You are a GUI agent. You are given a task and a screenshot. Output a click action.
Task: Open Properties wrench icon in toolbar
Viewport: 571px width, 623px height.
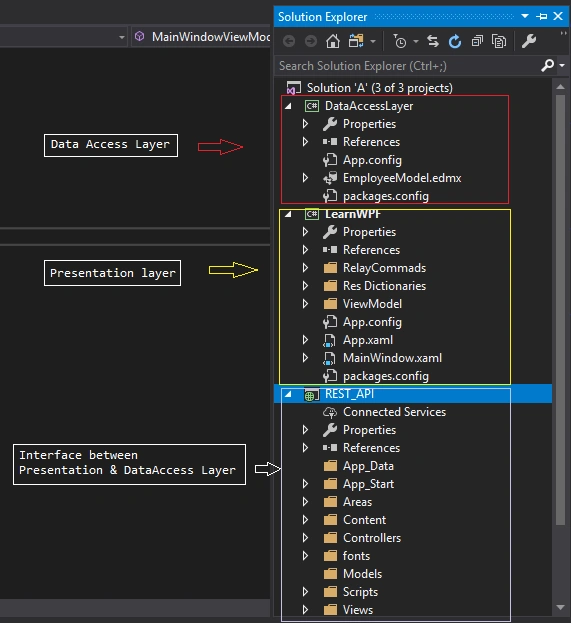[x=528, y=41]
